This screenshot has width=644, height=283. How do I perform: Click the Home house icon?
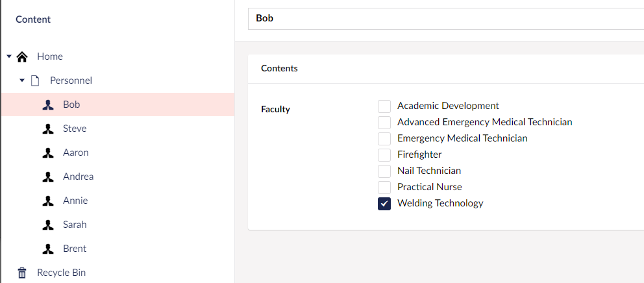pyautogui.click(x=22, y=56)
